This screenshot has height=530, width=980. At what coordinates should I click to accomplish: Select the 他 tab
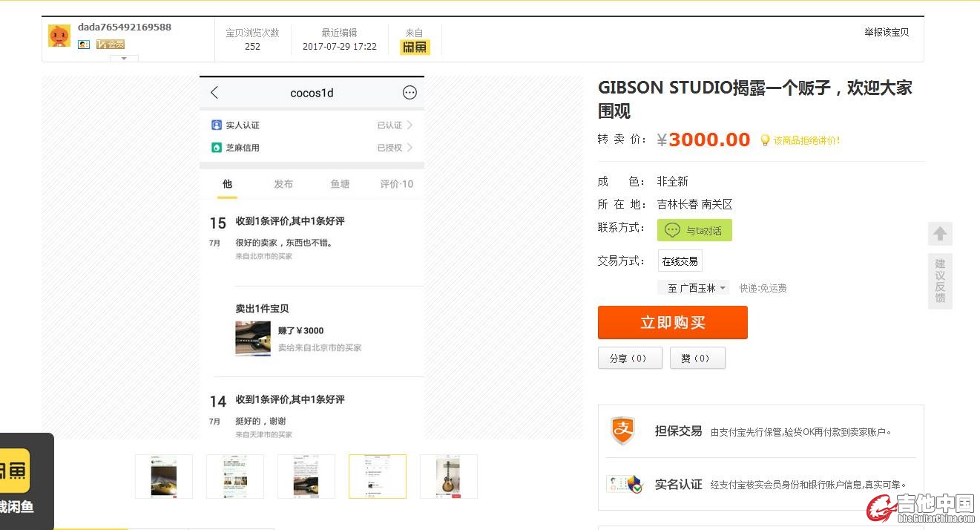(x=227, y=184)
